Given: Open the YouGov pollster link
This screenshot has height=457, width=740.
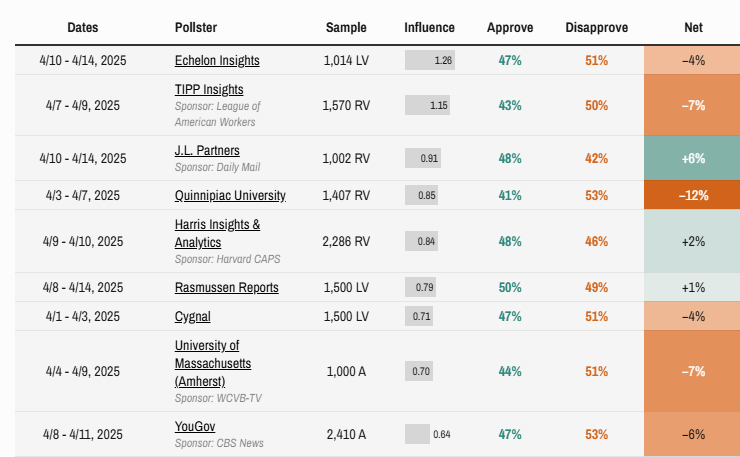Looking at the screenshot, I should pos(194,428).
